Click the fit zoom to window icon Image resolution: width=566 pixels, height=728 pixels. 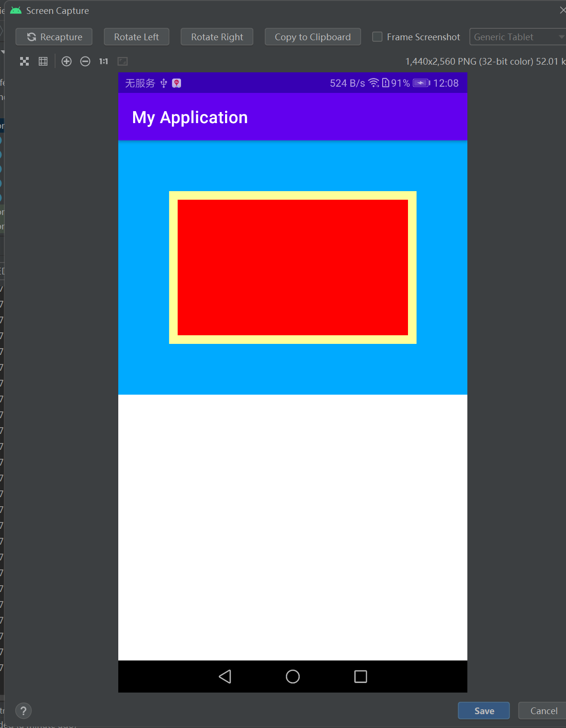point(123,61)
